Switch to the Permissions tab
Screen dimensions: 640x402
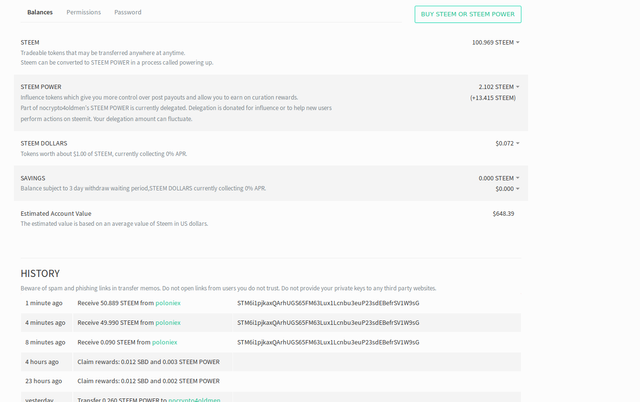(x=83, y=12)
